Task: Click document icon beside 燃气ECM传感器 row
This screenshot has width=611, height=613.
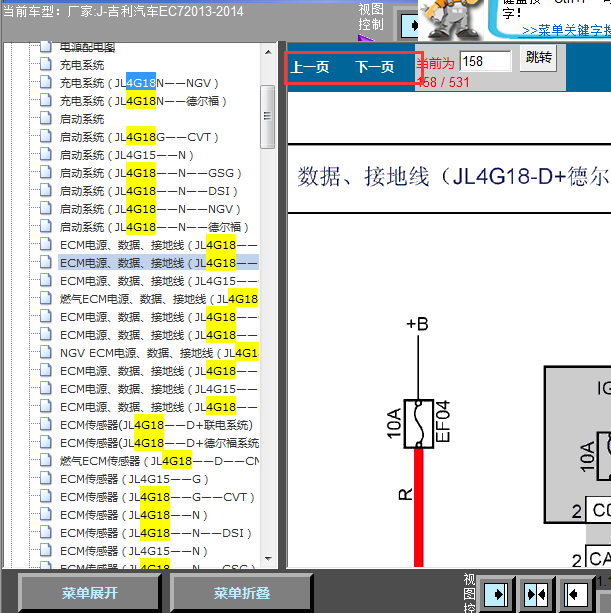Action: coord(46,460)
